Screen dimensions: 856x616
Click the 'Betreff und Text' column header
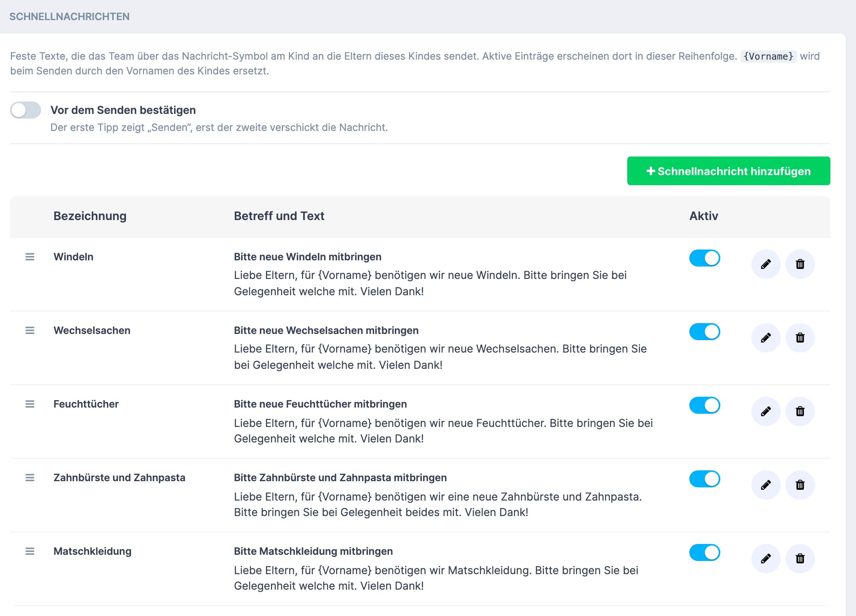coord(279,216)
